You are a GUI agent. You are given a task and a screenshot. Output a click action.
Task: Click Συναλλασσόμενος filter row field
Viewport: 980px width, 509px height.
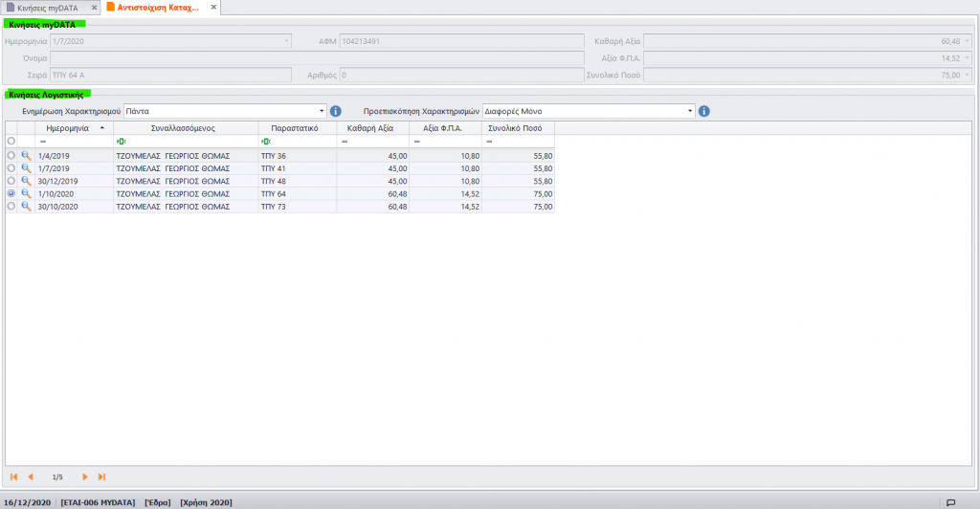[186, 142]
